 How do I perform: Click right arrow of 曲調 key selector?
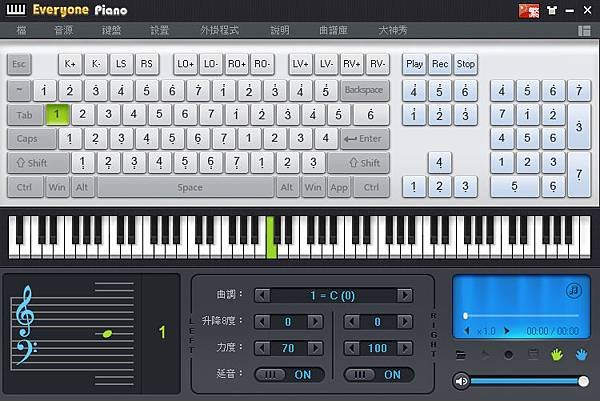(405, 295)
